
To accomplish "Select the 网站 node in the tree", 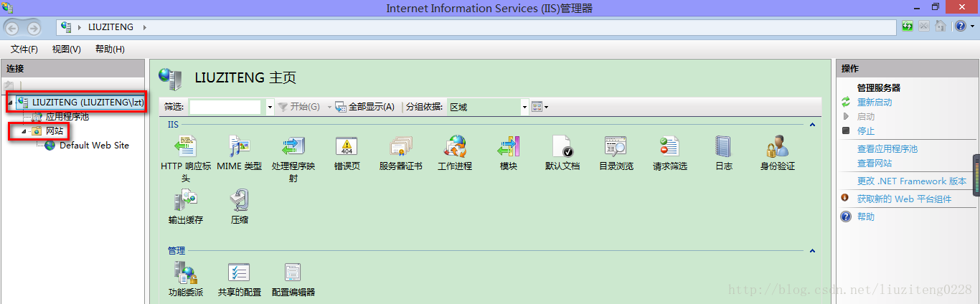I will point(55,131).
